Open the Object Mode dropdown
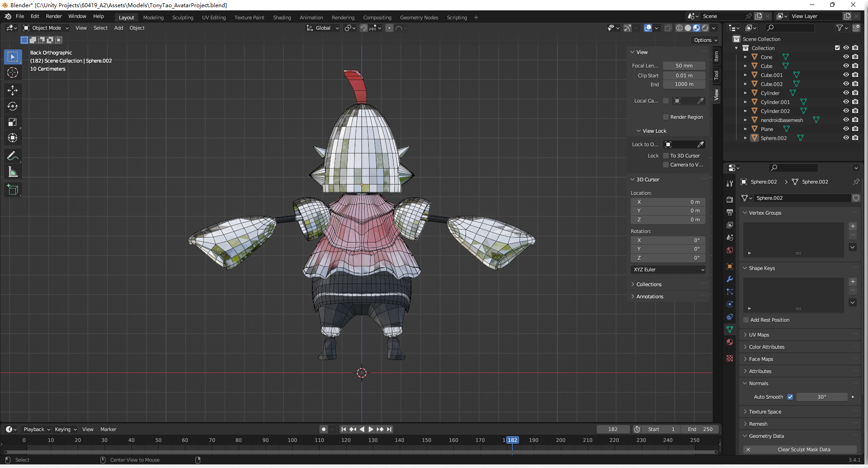The height and width of the screenshot is (468, 868). [x=46, y=28]
